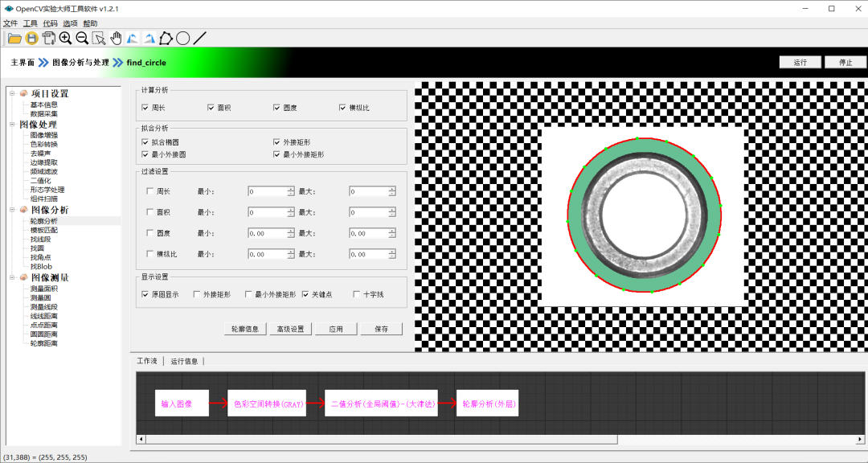Toggle the 原图显示 checkbox
The height and width of the screenshot is (463, 868).
[145, 295]
